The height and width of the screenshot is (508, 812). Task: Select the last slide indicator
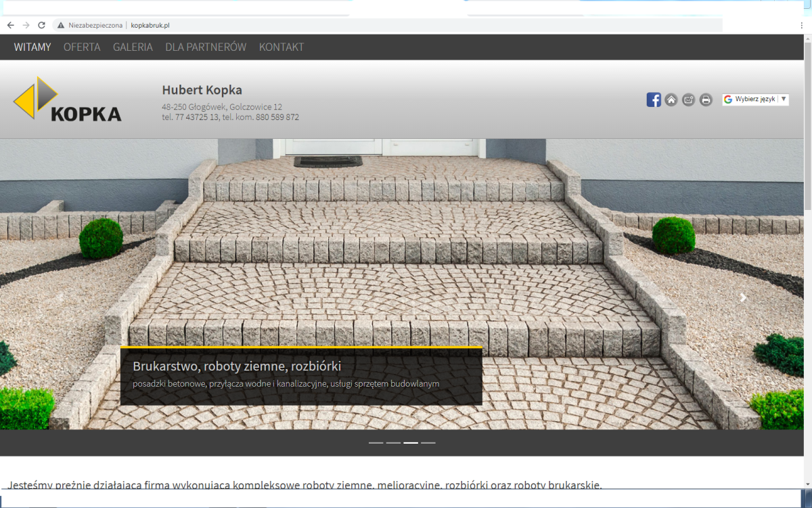pos(428,442)
